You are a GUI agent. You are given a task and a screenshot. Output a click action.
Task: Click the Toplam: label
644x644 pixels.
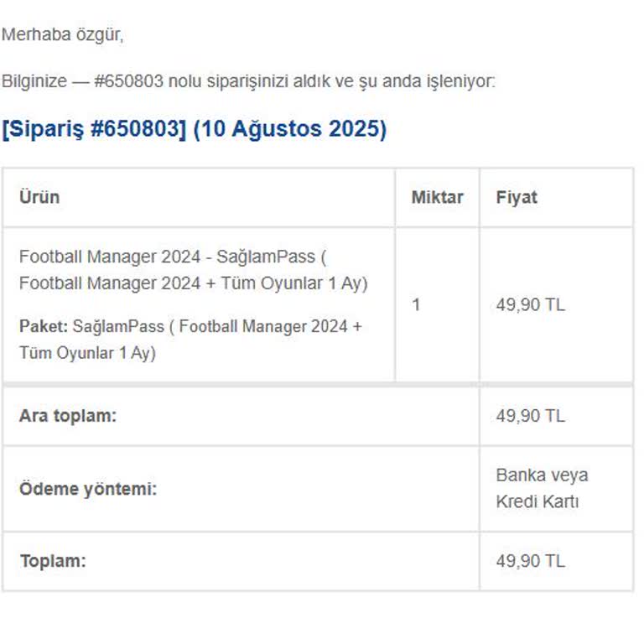53,561
